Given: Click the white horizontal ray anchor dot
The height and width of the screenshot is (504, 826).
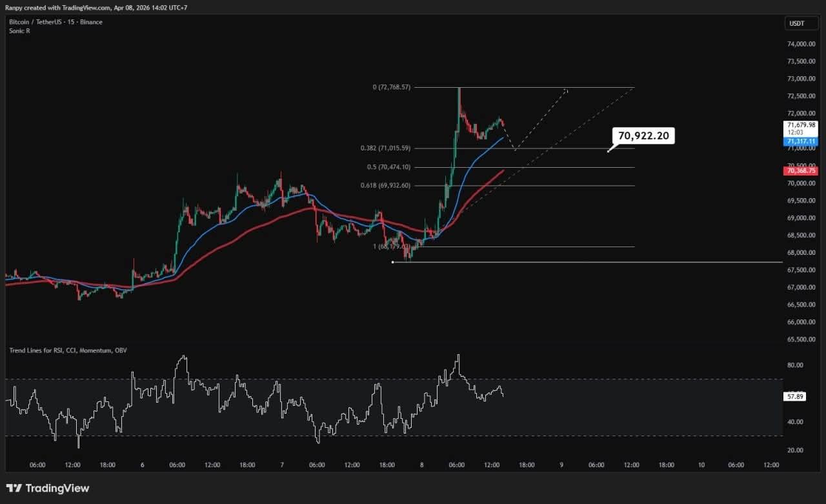Looking at the screenshot, I should [393, 262].
